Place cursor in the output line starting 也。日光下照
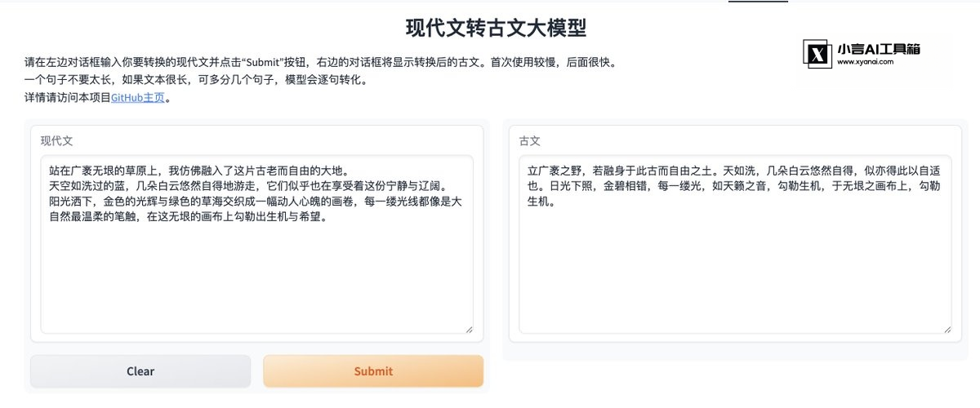Screen dimensions: 980x408 [x=729, y=186]
